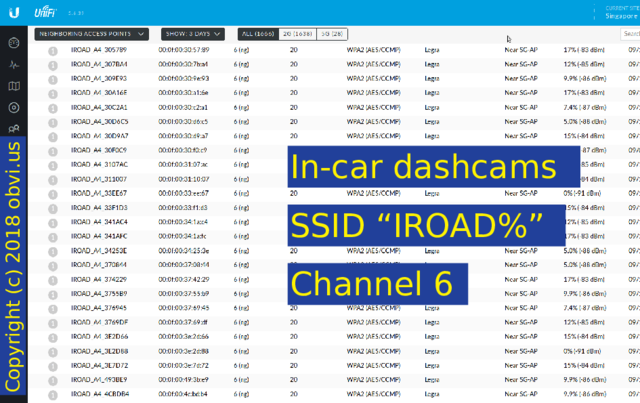Click the status icon for IROAD_A4_33F1D3
This screenshot has height=403, width=640.
click(x=53, y=209)
